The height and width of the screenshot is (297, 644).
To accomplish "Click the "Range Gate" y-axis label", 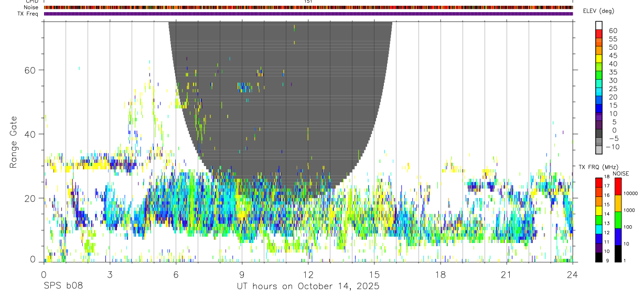I will pyautogui.click(x=14, y=141).
